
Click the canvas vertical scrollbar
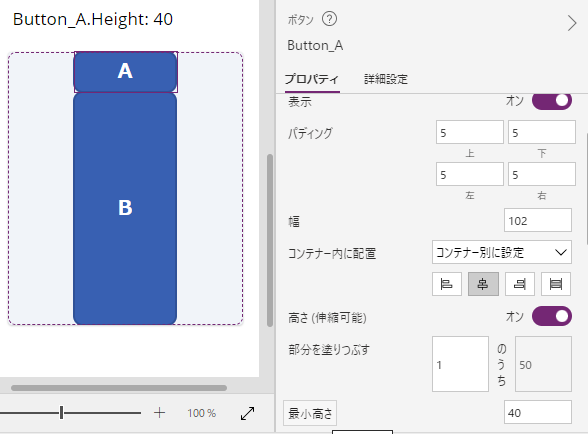pyautogui.click(x=270, y=240)
